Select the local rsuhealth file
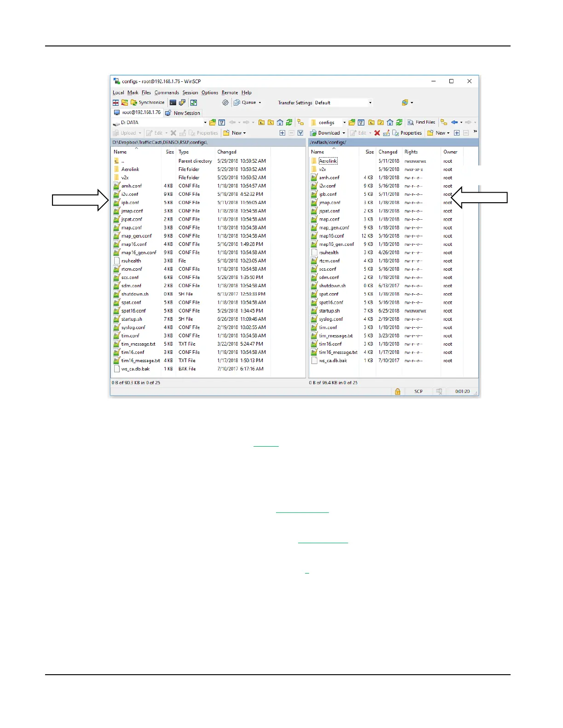This screenshot has width=563, height=728. (x=131, y=261)
